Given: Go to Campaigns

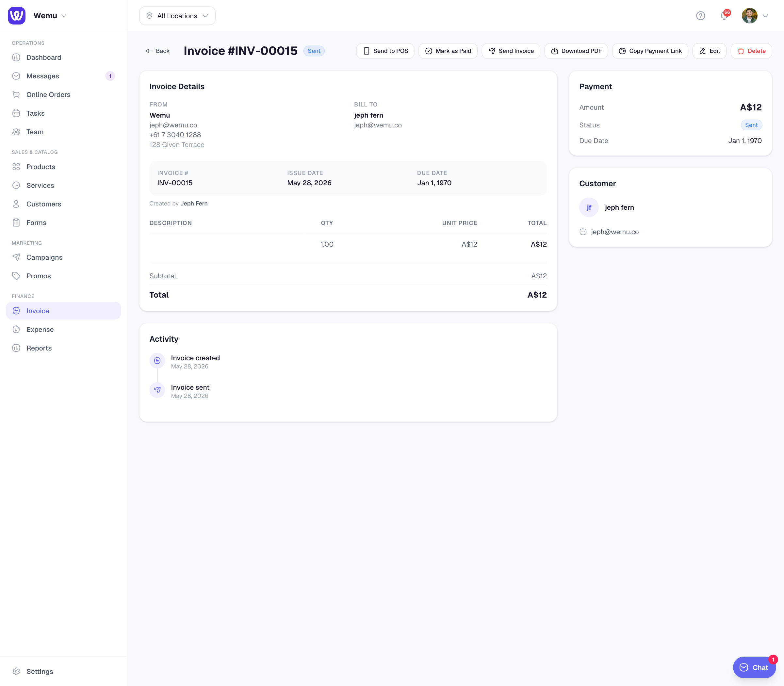Looking at the screenshot, I should tap(63, 257).
